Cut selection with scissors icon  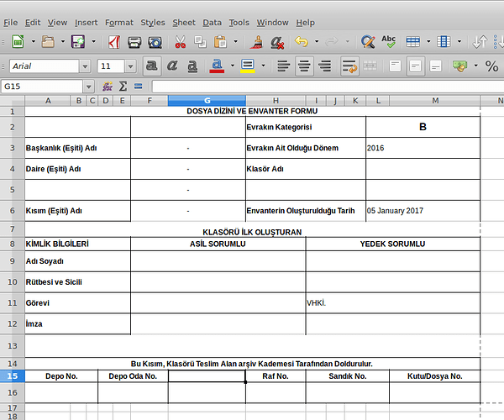coord(180,42)
